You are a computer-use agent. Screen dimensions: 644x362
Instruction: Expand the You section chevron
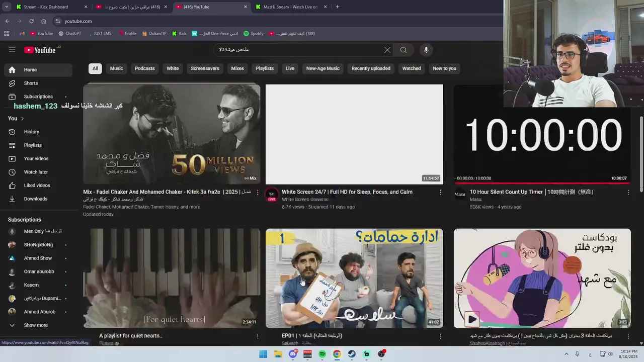point(22,119)
